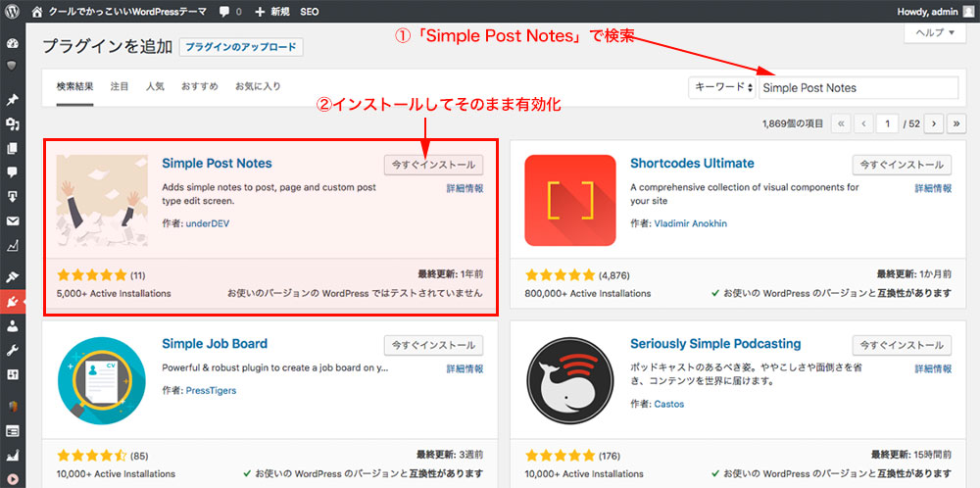Open the Simple Post Notes title link
This screenshot has height=488, width=980.
[x=217, y=164]
